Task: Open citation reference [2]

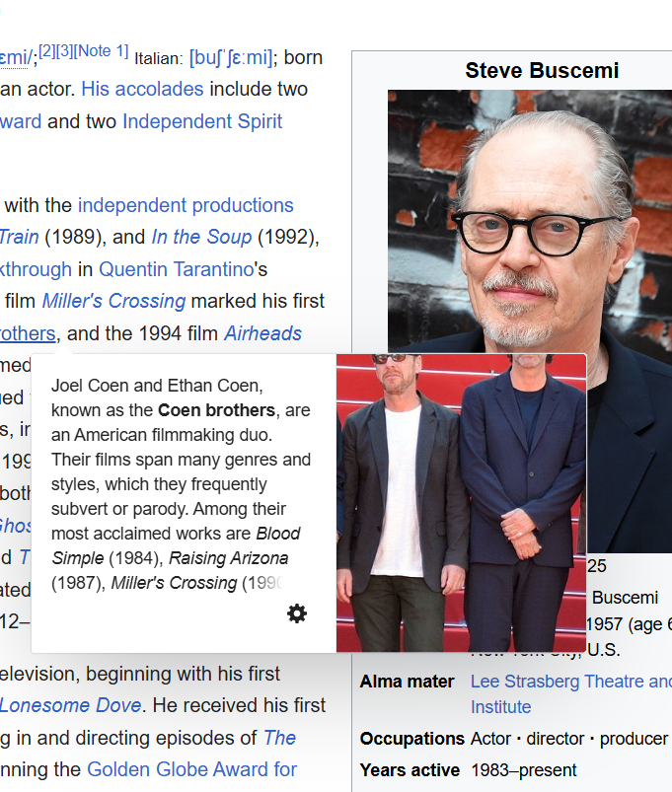Action: (x=47, y=51)
